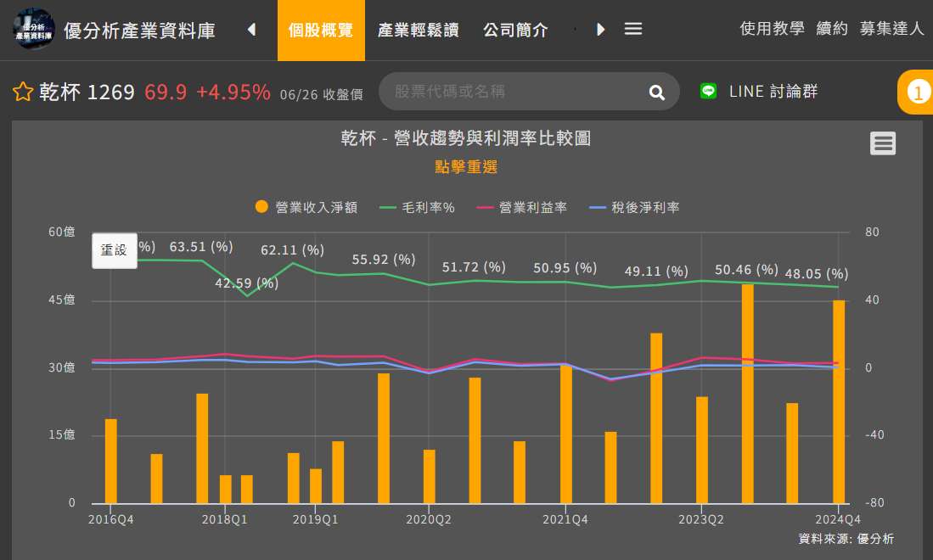Click the 63.51 (%) data label

click(x=201, y=247)
